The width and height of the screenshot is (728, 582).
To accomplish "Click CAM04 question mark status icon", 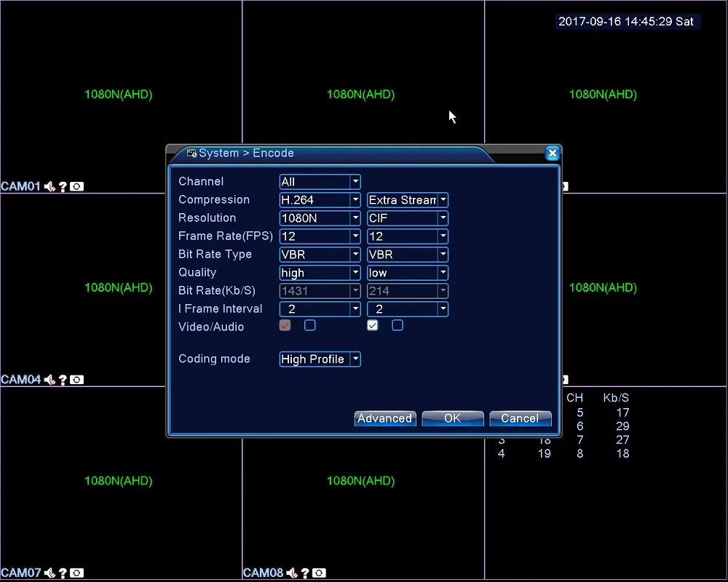I will pyautogui.click(x=63, y=380).
